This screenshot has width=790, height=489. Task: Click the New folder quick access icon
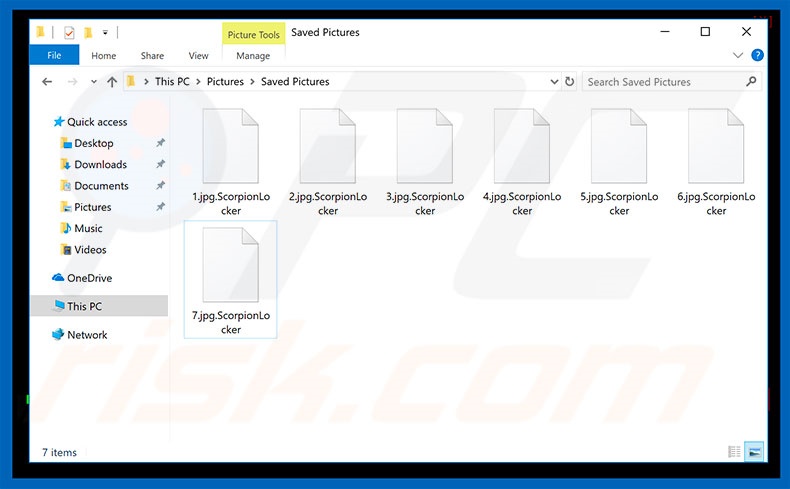88,33
